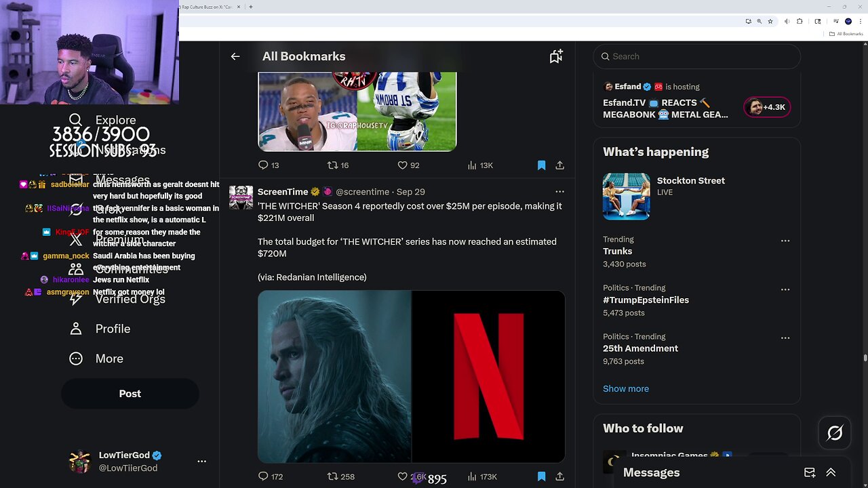Open the Chrome three-dot menu
The width and height of the screenshot is (868, 488).
click(860, 21)
